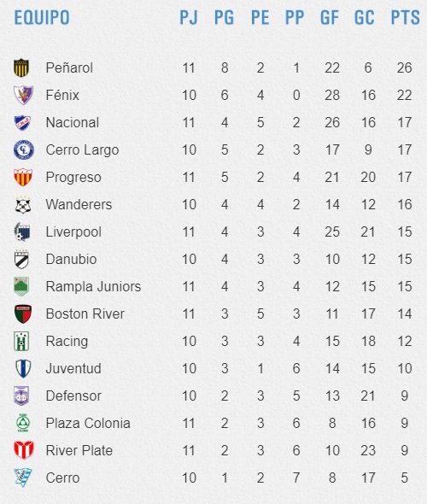The height and width of the screenshot is (504, 427).
Task: Click the Cerro team name
Action: point(62,478)
